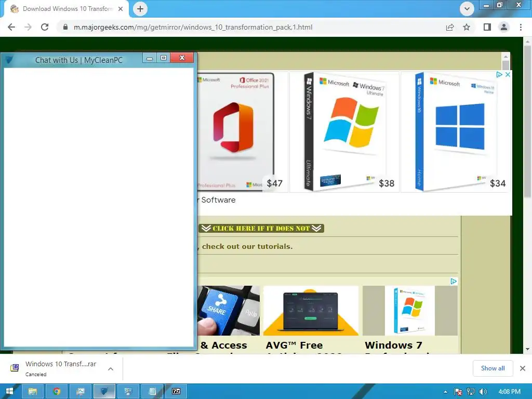Screen dimensions: 532x399
Task: Reload the MajorGeeks page
Action: [45, 27]
